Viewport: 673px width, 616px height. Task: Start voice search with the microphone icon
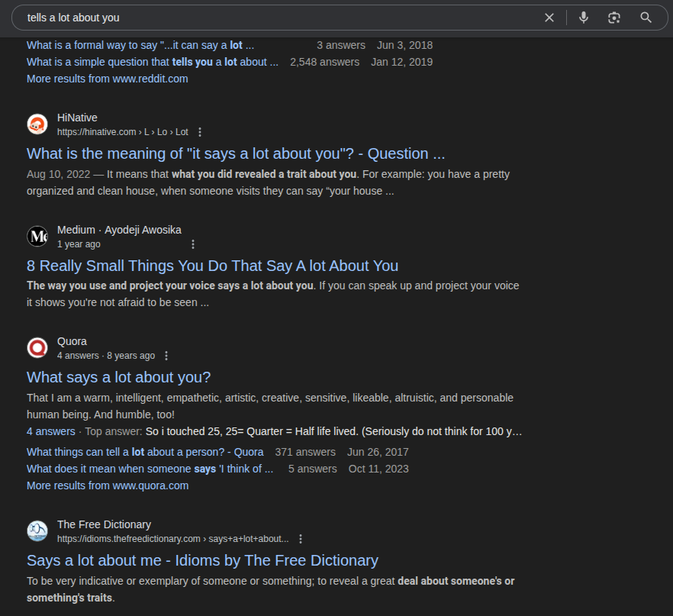pos(583,18)
